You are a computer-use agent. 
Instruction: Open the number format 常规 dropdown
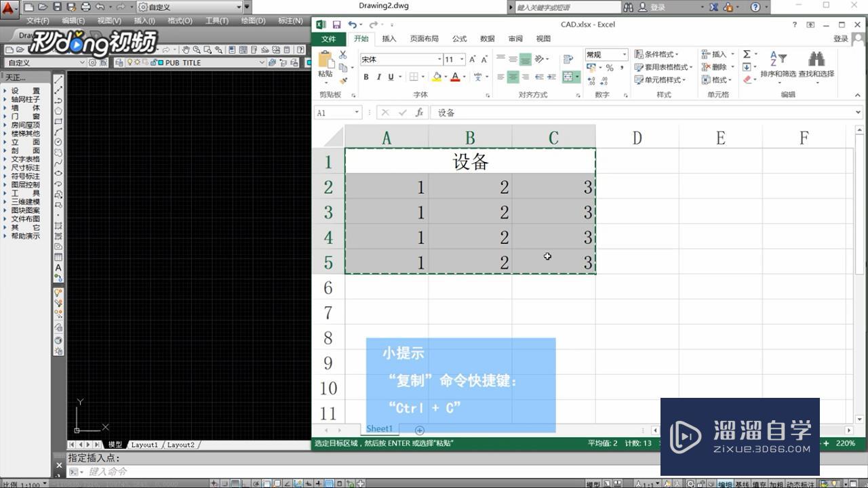[624, 54]
